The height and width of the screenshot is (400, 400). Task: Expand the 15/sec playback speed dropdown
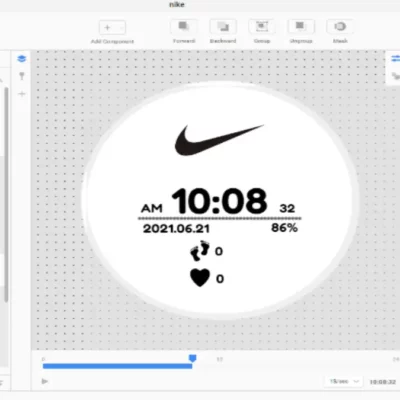point(344,381)
